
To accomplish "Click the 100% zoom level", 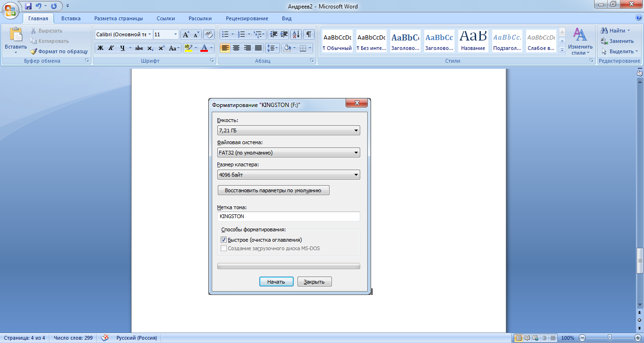I will (x=568, y=338).
